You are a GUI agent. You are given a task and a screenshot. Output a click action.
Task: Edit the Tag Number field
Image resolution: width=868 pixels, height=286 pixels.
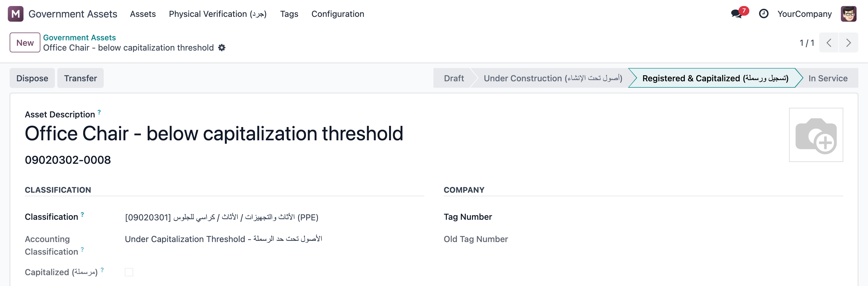(x=693, y=217)
